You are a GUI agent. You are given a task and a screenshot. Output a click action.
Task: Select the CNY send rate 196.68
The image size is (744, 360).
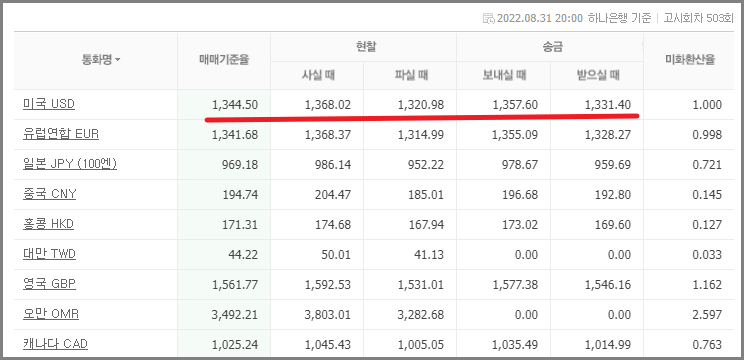coord(520,195)
